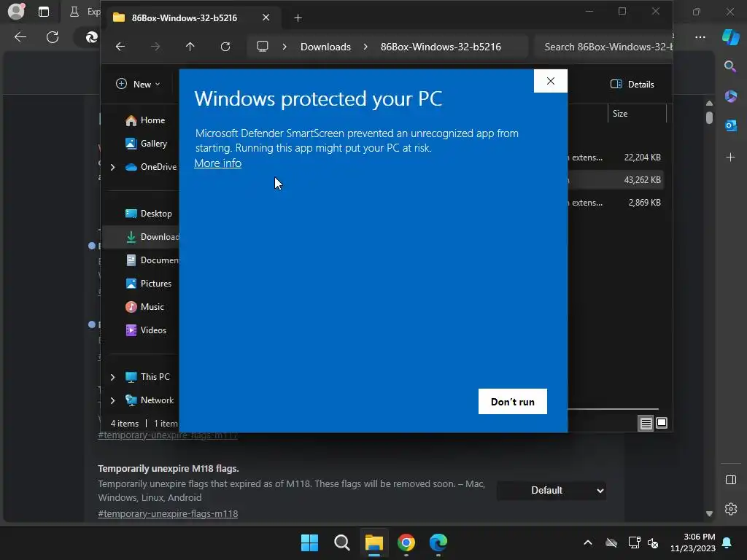Viewport: 747px width, 560px height.
Task: Open Pictures in the navigation pane
Action: pyautogui.click(x=148, y=284)
